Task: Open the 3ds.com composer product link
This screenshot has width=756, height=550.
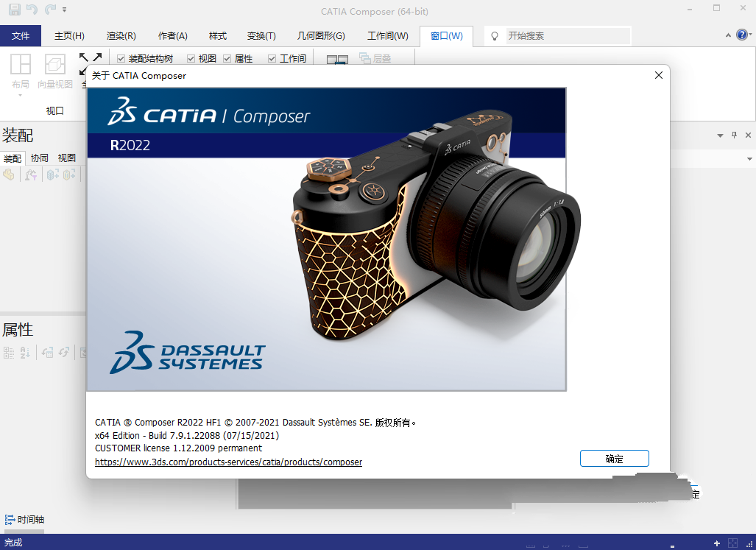Action: point(228,462)
